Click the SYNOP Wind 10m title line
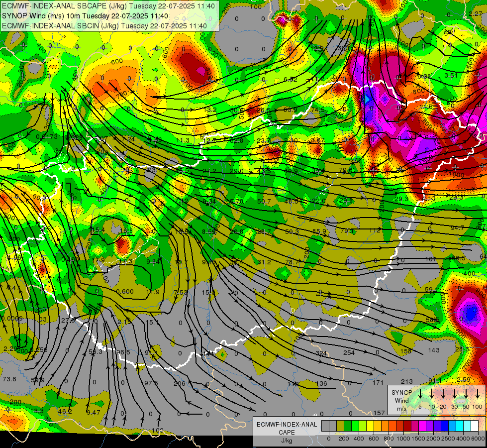Viewport: 487px width, 448px height. click(85, 16)
